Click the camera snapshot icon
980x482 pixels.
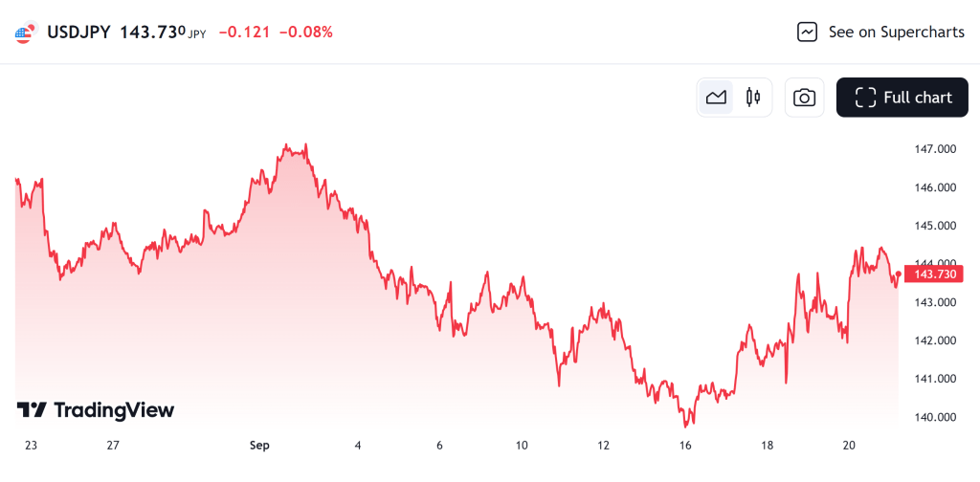pyautogui.click(x=805, y=98)
